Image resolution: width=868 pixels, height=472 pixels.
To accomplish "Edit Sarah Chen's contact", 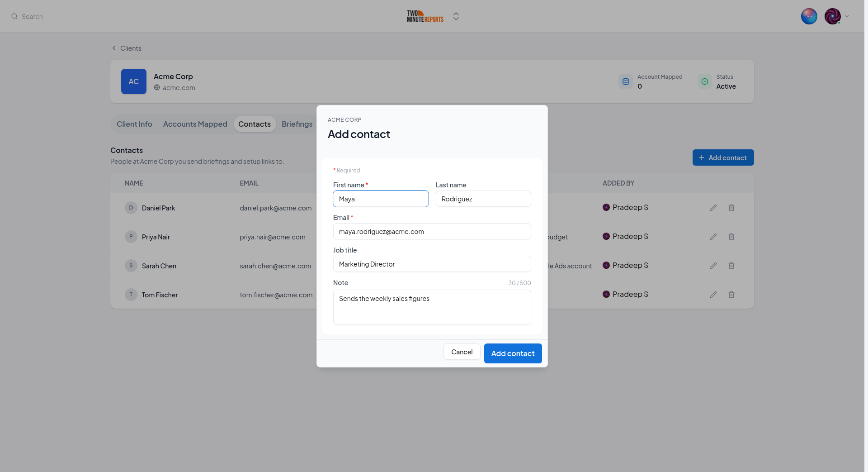I will click(713, 266).
